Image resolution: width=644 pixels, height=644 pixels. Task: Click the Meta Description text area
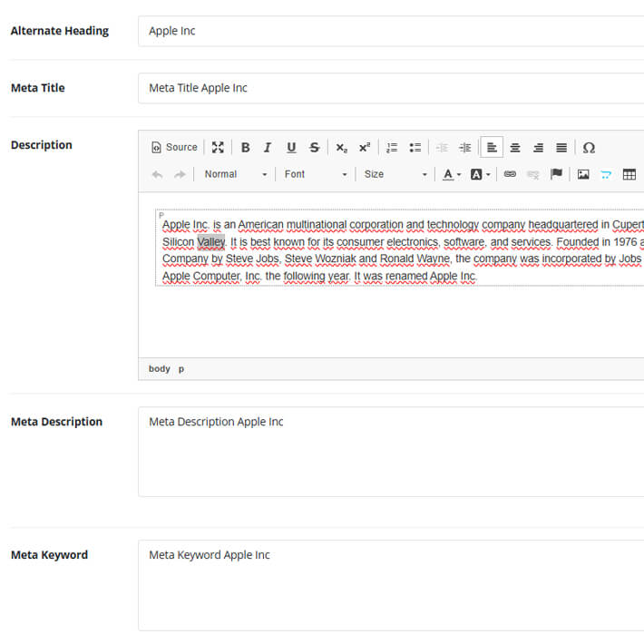pyautogui.click(x=391, y=452)
